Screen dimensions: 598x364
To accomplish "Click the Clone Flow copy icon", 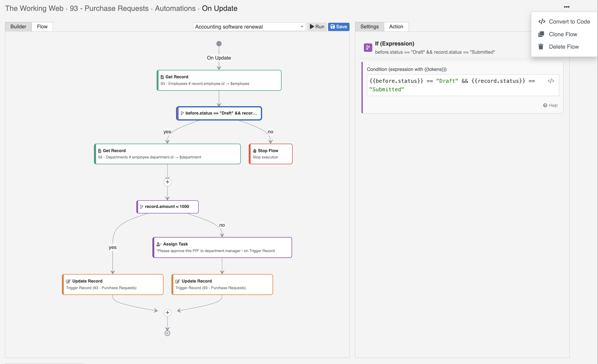I will click(x=541, y=34).
